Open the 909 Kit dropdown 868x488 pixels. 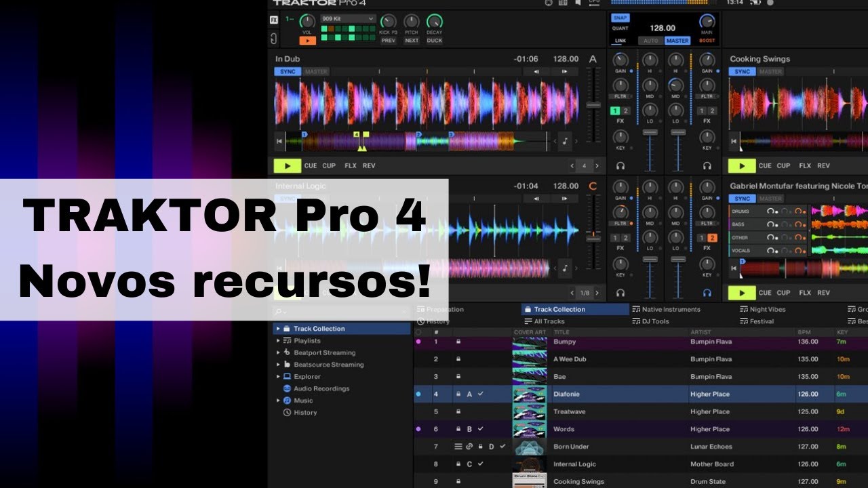[x=348, y=19]
